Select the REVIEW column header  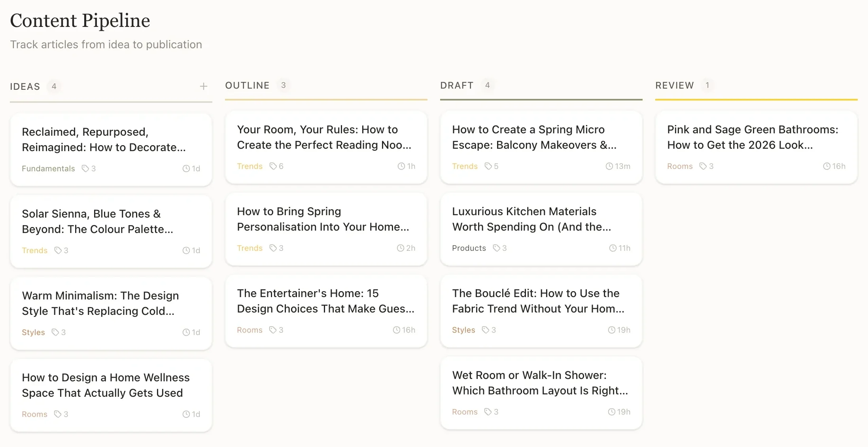[675, 85]
